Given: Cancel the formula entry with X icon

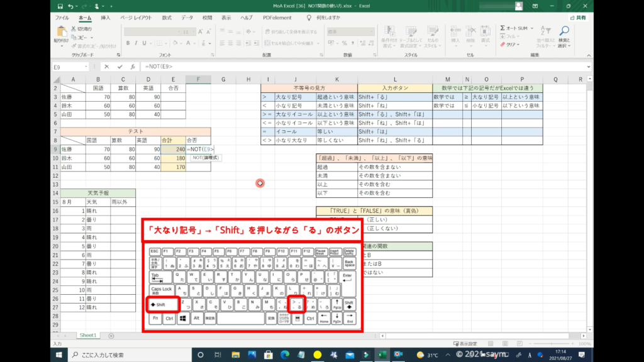Looking at the screenshot, I should pyautogui.click(x=107, y=67).
